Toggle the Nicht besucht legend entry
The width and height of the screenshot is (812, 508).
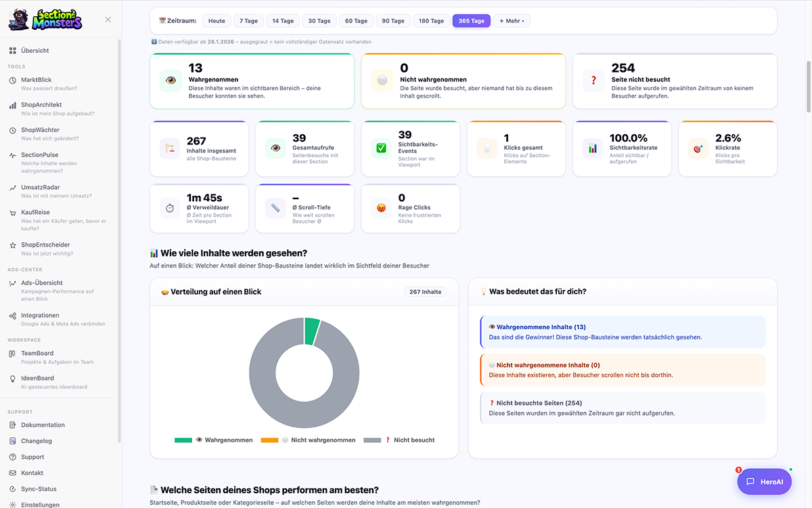coord(399,440)
